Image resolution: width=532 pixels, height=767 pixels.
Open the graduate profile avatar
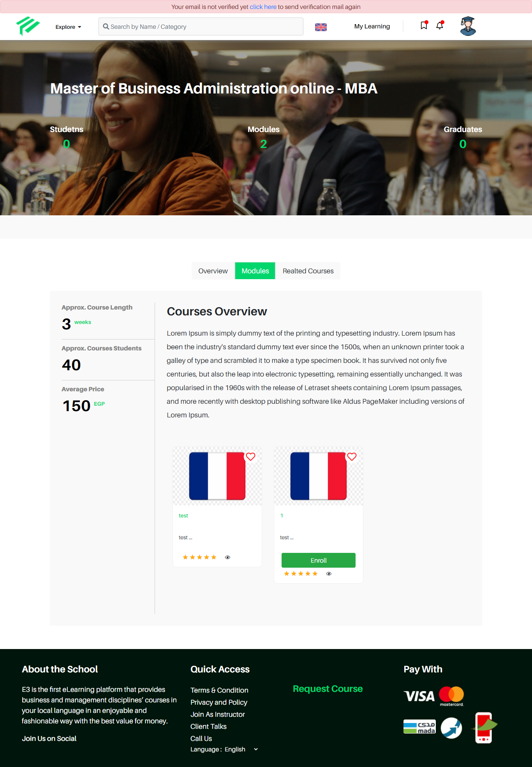pos(468,26)
